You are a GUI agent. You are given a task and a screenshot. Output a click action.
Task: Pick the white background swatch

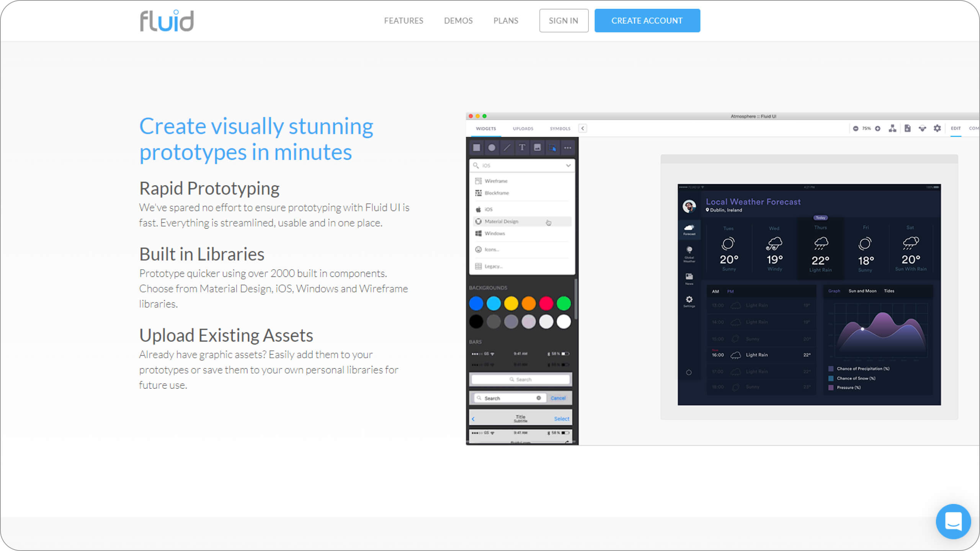[x=563, y=321]
